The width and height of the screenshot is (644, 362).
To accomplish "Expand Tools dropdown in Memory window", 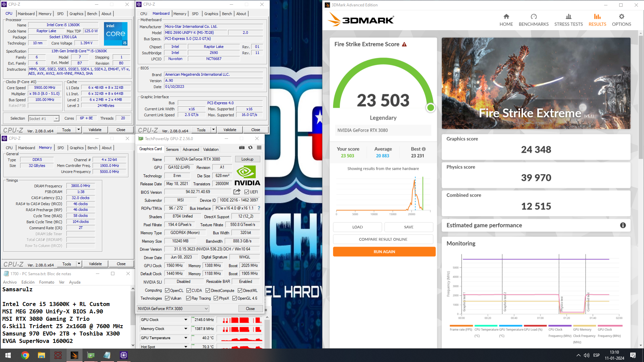I will tap(79, 264).
